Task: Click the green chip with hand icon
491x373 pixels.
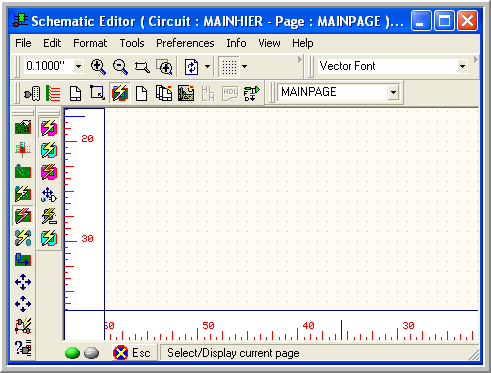Action: pos(23,127)
